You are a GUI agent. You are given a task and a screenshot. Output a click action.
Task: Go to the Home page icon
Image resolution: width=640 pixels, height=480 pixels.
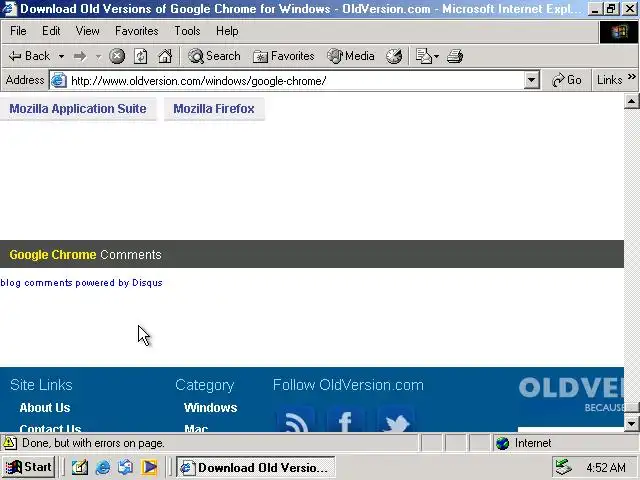pyautogui.click(x=165, y=56)
